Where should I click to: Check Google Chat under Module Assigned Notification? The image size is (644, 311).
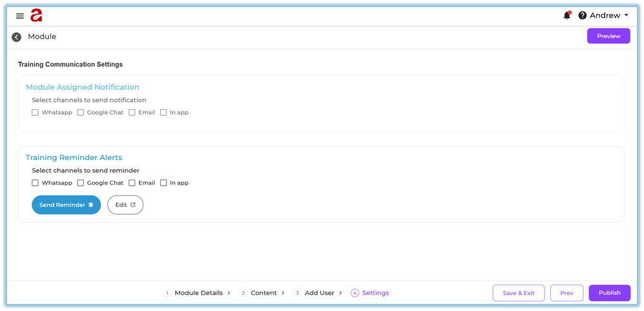[81, 112]
